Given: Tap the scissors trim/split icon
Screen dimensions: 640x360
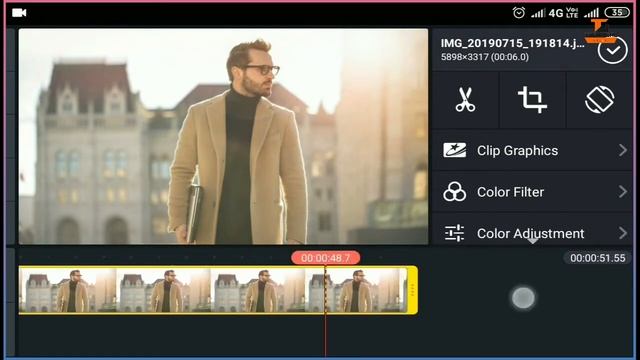Looking at the screenshot, I should tap(465, 100).
